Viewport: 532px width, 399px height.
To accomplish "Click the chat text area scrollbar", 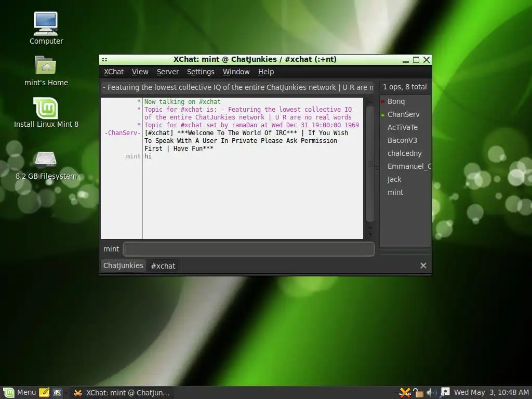I will 370,164.
